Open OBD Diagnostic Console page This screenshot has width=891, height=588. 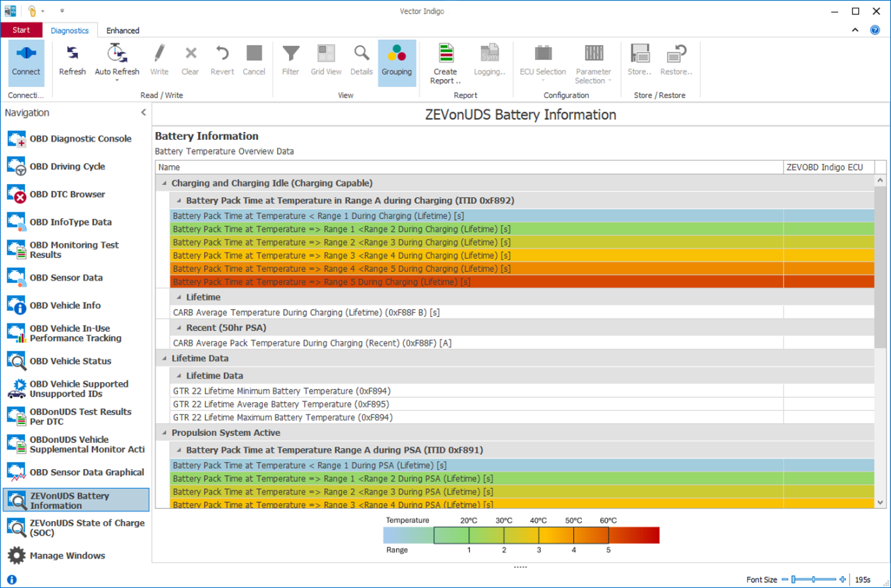76,139
